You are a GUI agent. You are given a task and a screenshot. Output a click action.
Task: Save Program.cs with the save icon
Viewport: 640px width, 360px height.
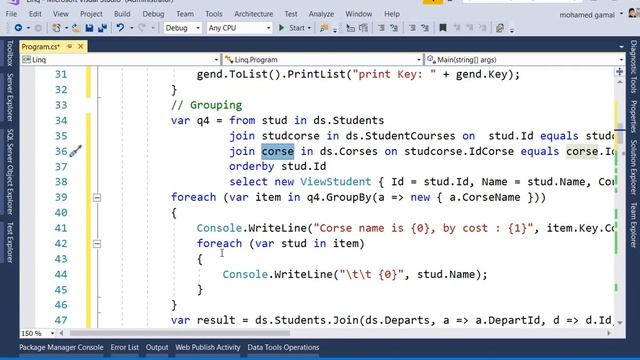click(89, 28)
